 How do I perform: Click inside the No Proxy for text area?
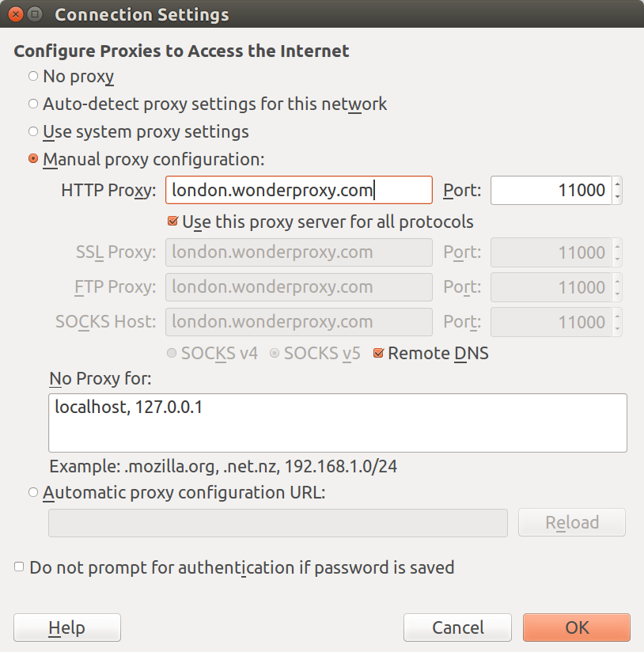tap(338, 423)
